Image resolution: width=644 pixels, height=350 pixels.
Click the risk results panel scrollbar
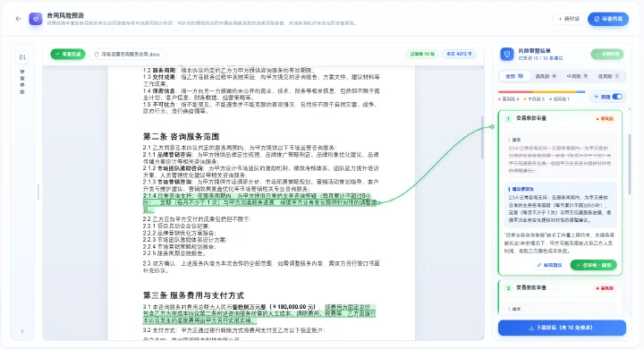tap(629, 164)
